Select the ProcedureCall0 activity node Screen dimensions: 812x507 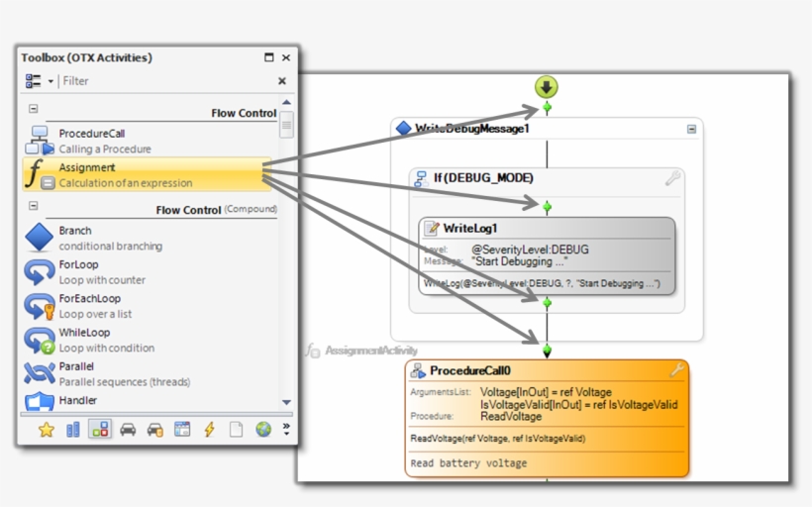[x=547, y=419]
